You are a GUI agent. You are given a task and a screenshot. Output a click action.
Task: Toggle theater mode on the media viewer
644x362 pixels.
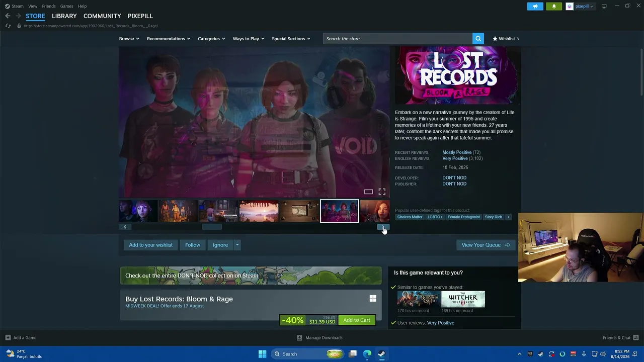pos(368,192)
